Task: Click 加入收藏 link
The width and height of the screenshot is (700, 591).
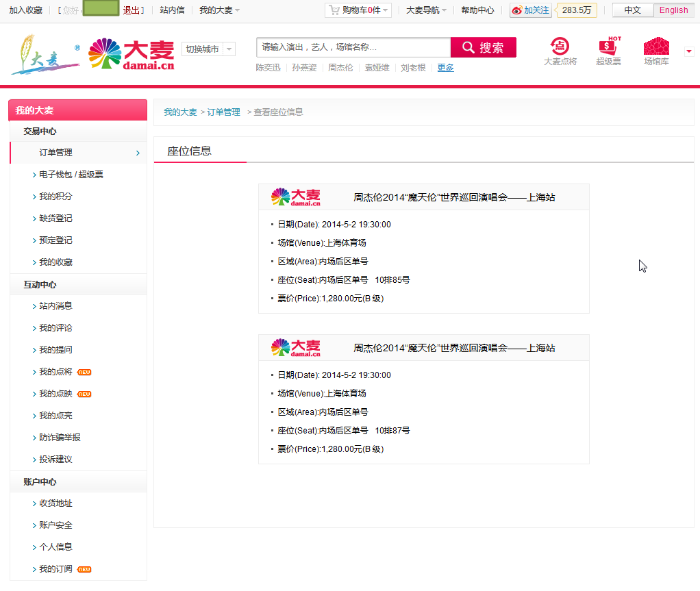Action: pos(25,10)
